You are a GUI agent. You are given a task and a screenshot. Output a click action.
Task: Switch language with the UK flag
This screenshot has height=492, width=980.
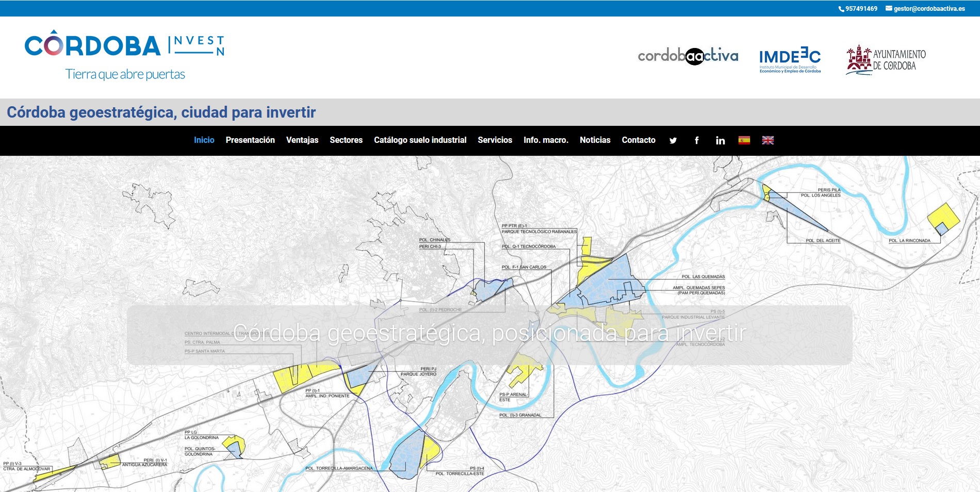(x=767, y=140)
